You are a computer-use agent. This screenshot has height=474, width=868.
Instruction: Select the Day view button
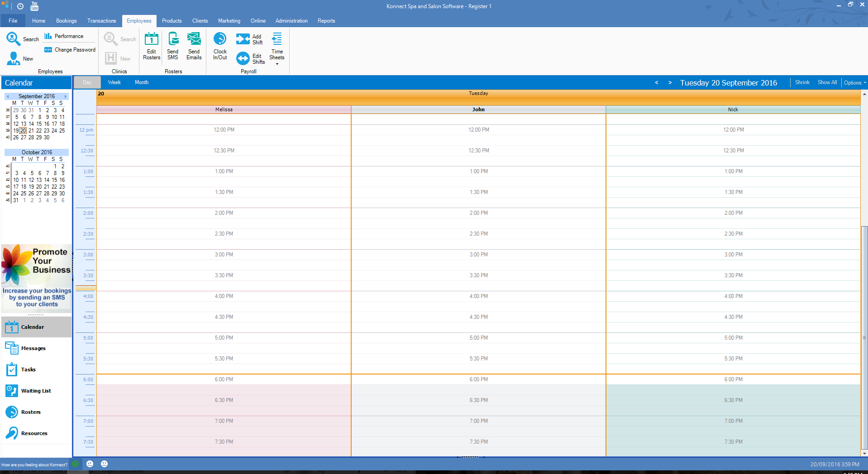tap(87, 82)
